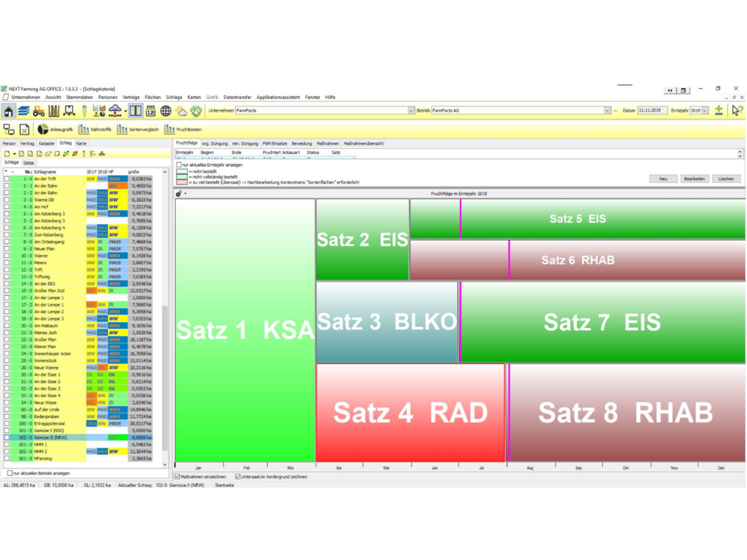Switch to the PSM Einsätze tab
Image resolution: width=747 pixels, height=560 pixels.
click(x=274, y=144)
